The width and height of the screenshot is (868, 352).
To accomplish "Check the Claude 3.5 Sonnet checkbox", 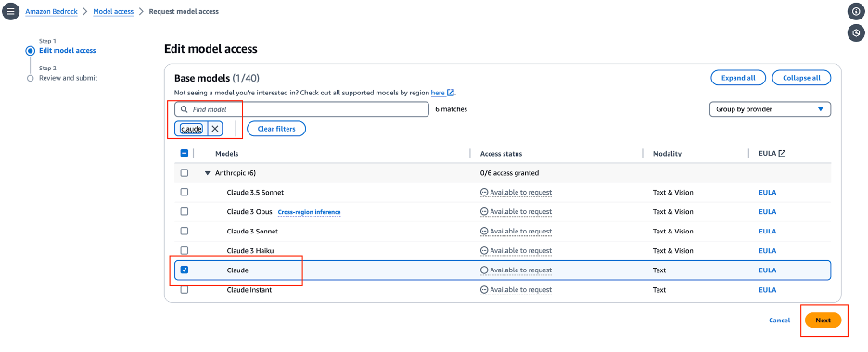I will (185, 193).
